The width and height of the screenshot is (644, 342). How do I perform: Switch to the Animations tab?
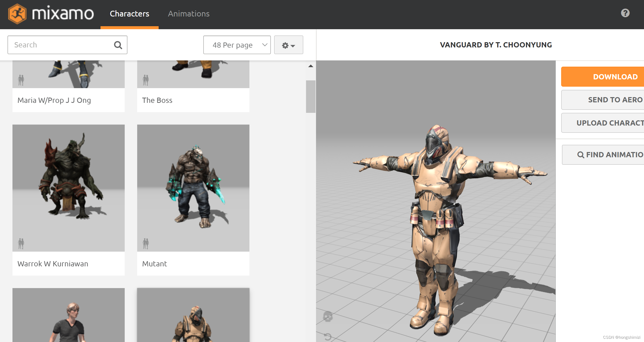tap(189, 14)
